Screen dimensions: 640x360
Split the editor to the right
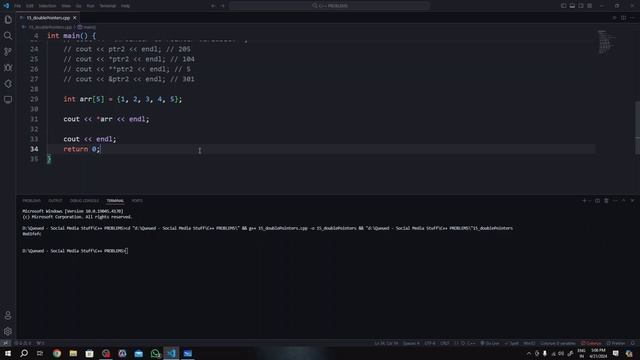point(623,18)
